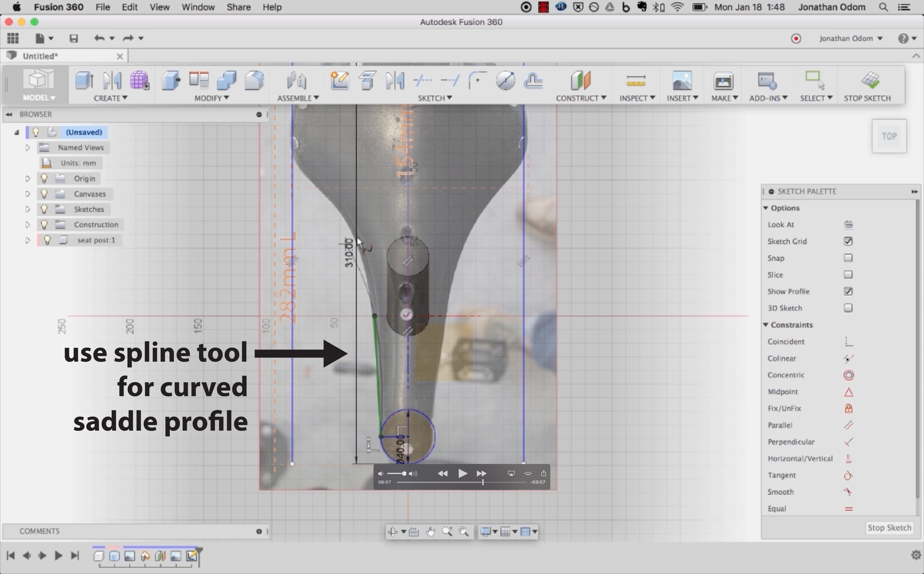Screen dimensions: 924x574
Task: Apply the Tangent constraint icon
Action: click(x=848, y=475)
